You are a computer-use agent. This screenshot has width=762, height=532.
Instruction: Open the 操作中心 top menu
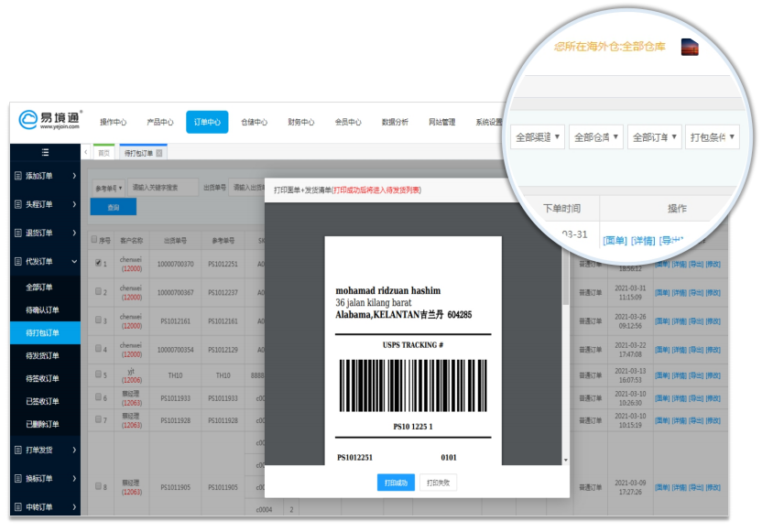tap(113, 122)
